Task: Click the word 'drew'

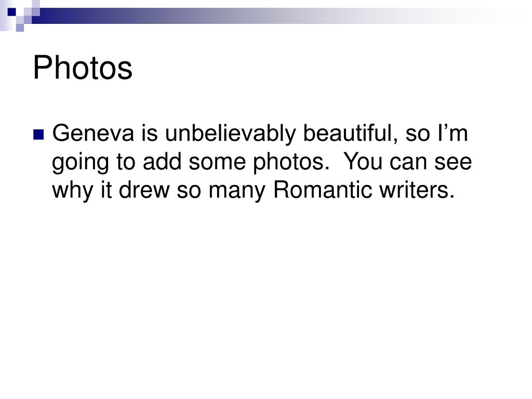Action: pos(144,190)
